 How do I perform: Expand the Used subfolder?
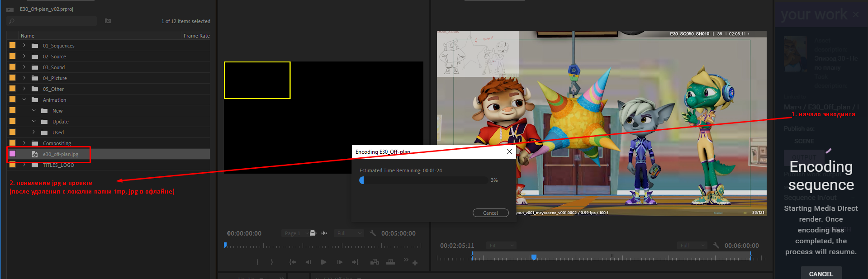(x=34, y=132)
